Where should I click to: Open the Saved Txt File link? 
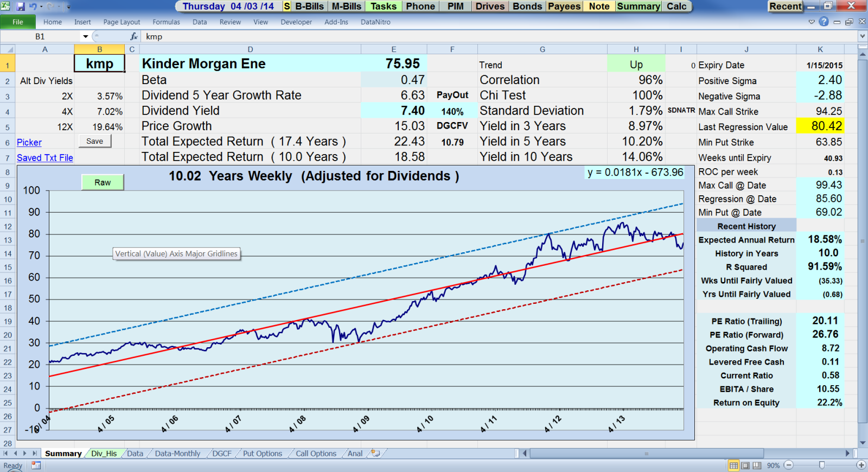(45, 158)
